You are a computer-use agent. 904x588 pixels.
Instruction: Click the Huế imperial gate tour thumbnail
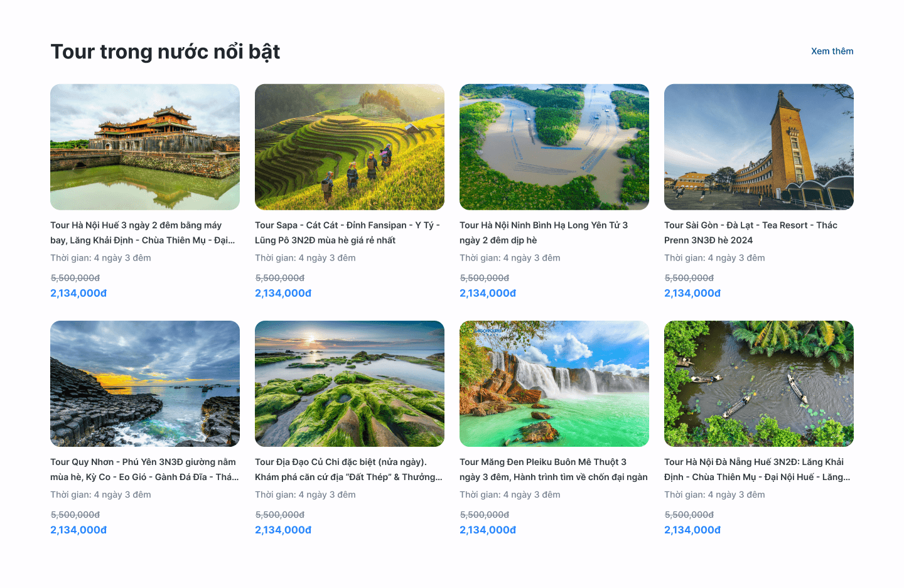click(x=145, y=147)
